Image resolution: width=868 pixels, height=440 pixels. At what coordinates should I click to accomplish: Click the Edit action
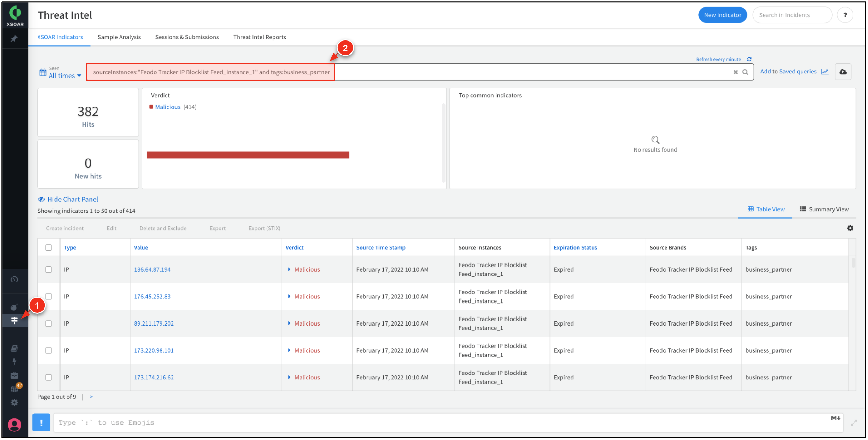112,228
